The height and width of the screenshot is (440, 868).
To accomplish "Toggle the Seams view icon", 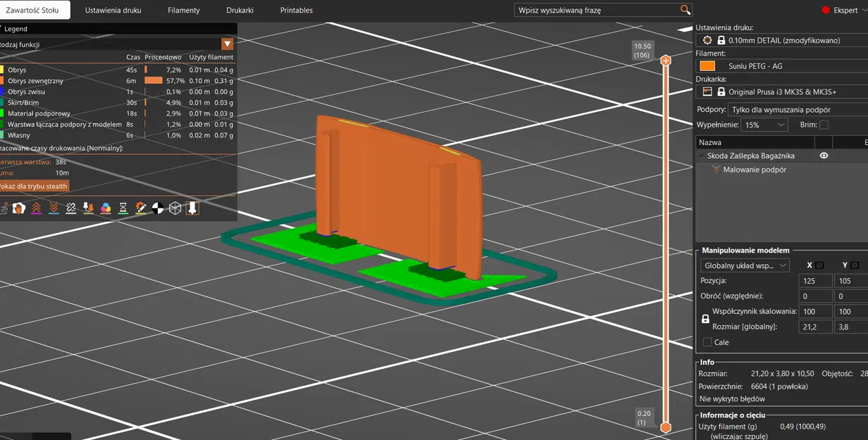I will (x=71, y=208).
